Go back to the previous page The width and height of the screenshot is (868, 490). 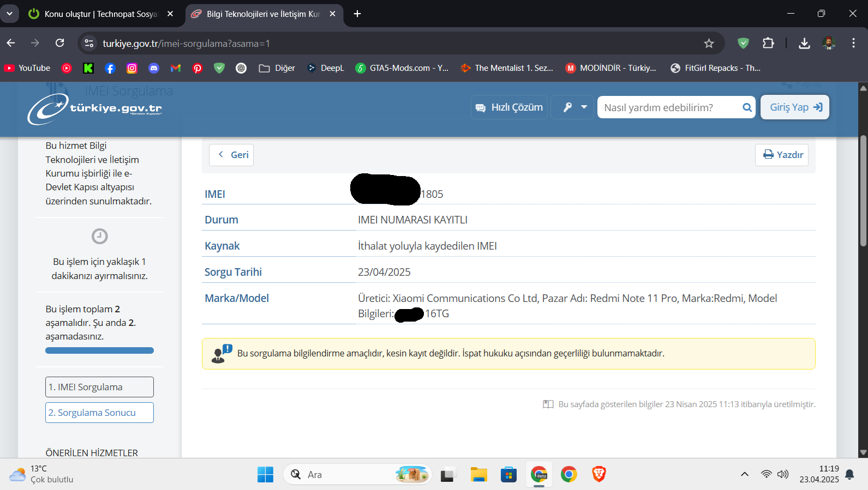pos(11,43)
